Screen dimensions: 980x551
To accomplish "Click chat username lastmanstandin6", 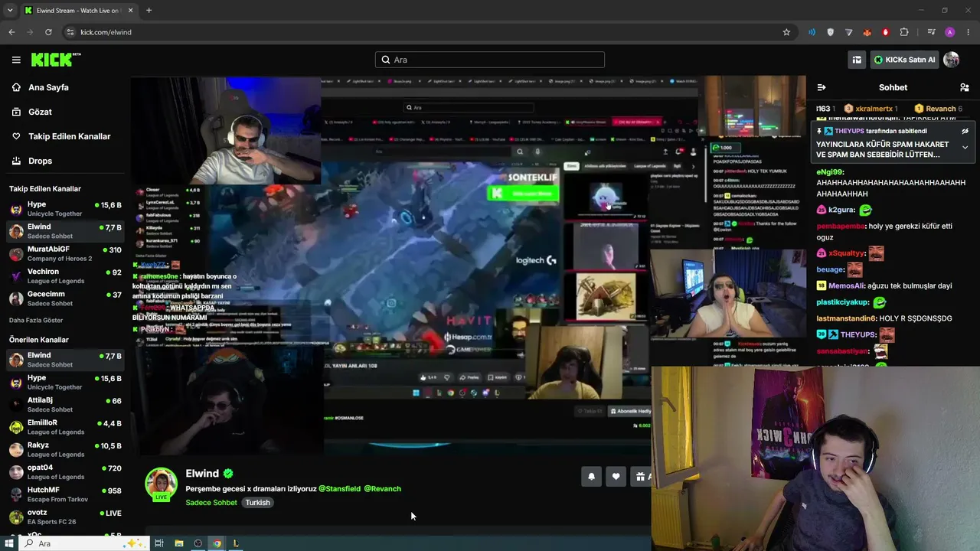I will click(x=846, y=318).
